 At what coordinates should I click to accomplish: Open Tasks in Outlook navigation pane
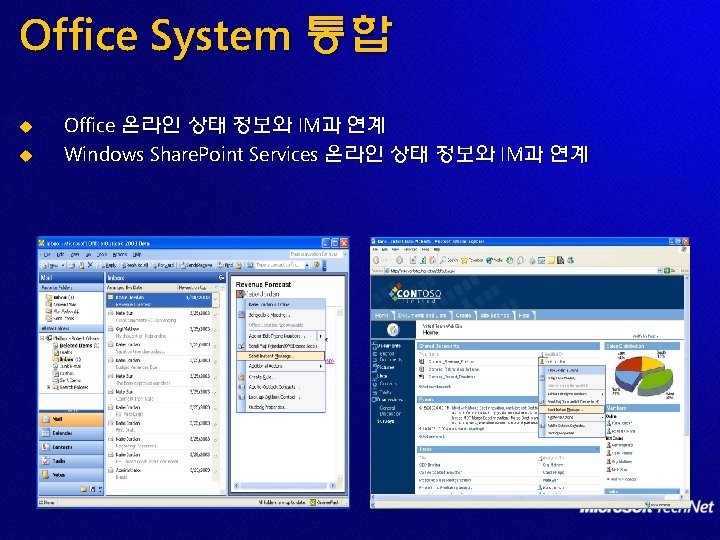[71, 461]
